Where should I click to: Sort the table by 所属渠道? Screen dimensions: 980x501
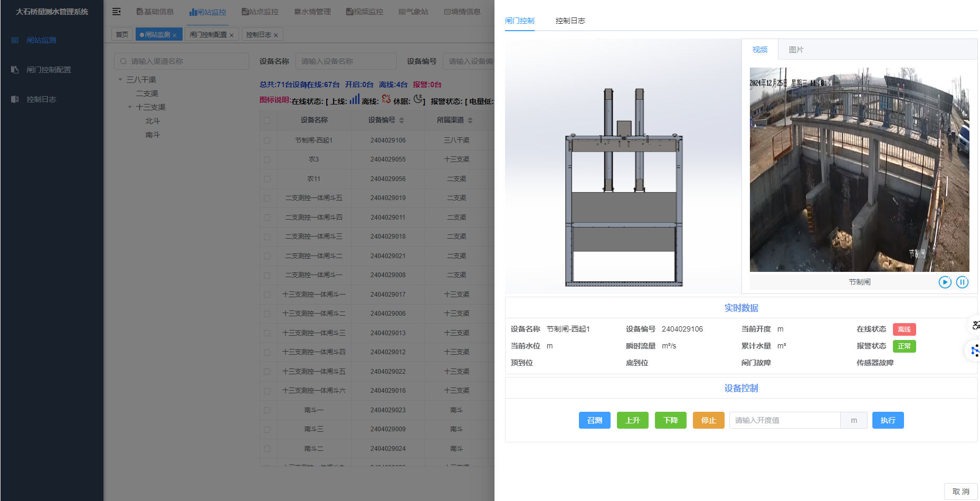[x=470, y=120]
